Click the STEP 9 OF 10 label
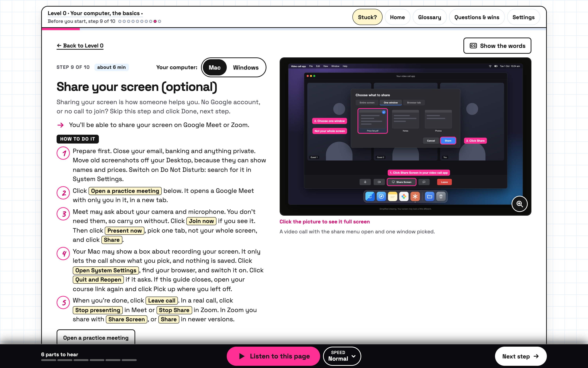This screenshot has height=368, width=588. point(73,67)
